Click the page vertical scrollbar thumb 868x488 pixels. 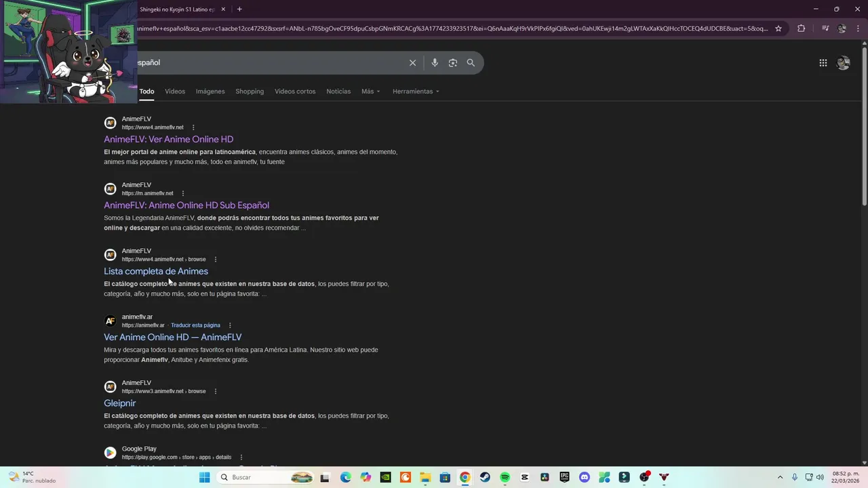click(x=864, y=125)
